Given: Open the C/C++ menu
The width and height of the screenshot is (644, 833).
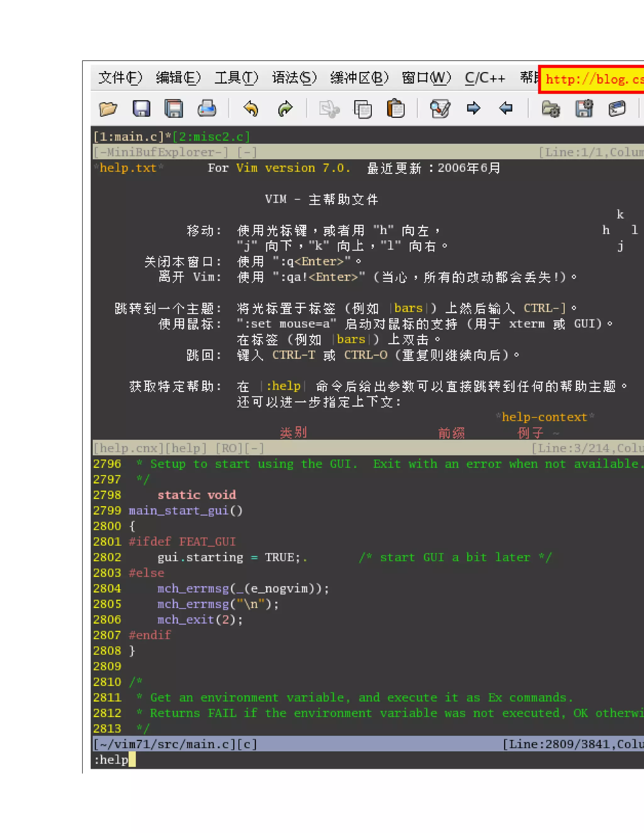Looking at the screenshot, I should 485,78.
